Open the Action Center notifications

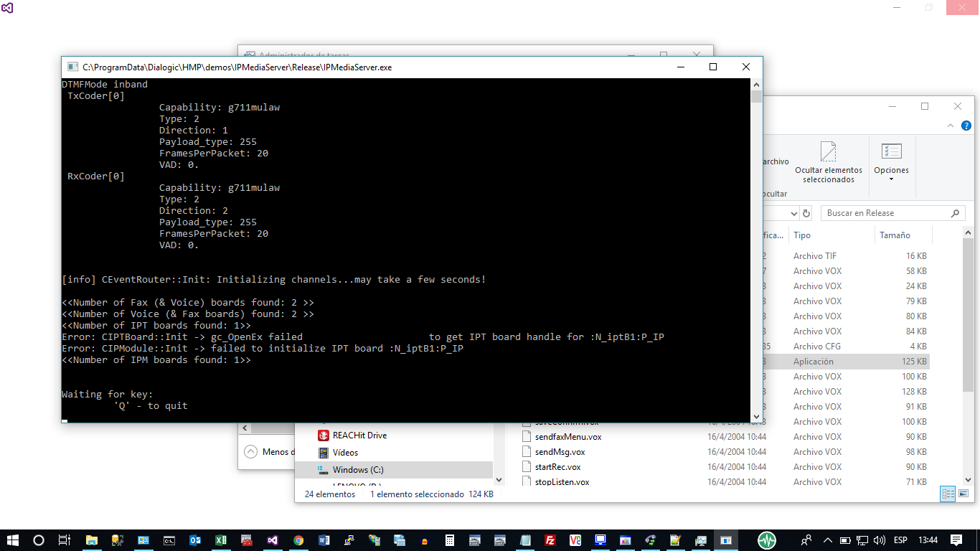tap(956, 540)
